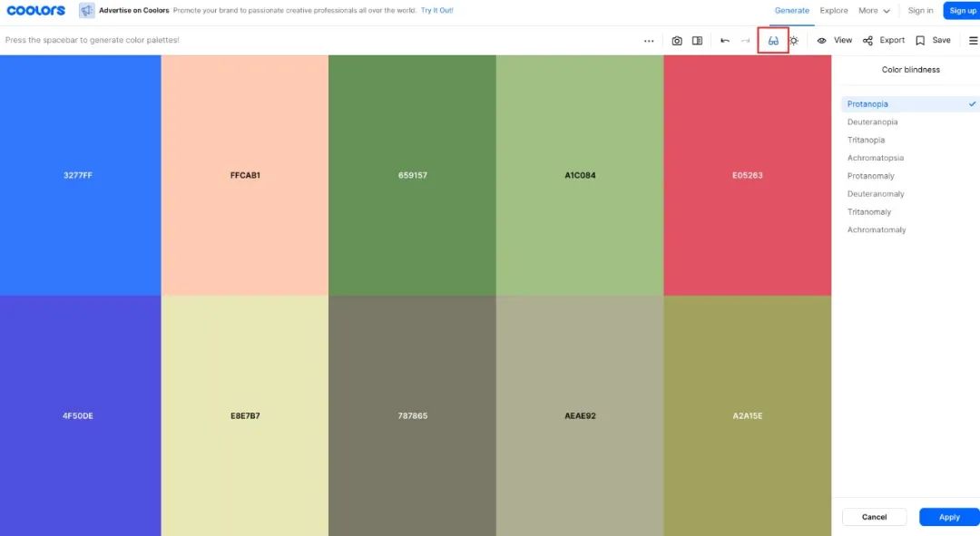Open the Explore tab
The image size is (980, 536).
[x=834, y=11]
